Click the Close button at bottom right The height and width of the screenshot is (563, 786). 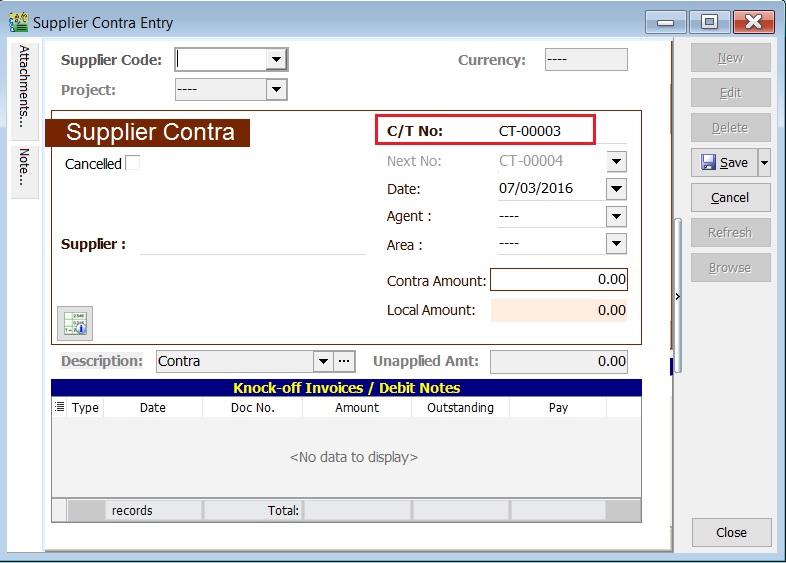(731, 533)
